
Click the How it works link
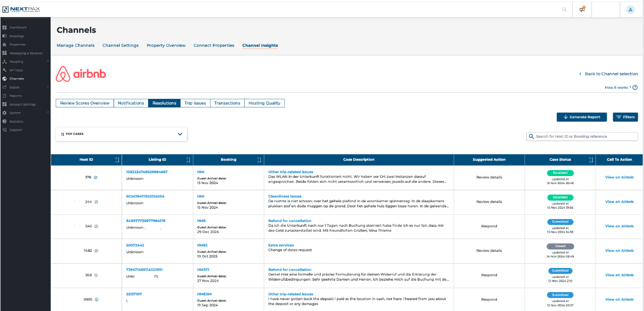pyautogui.click(x=618, y=88)
